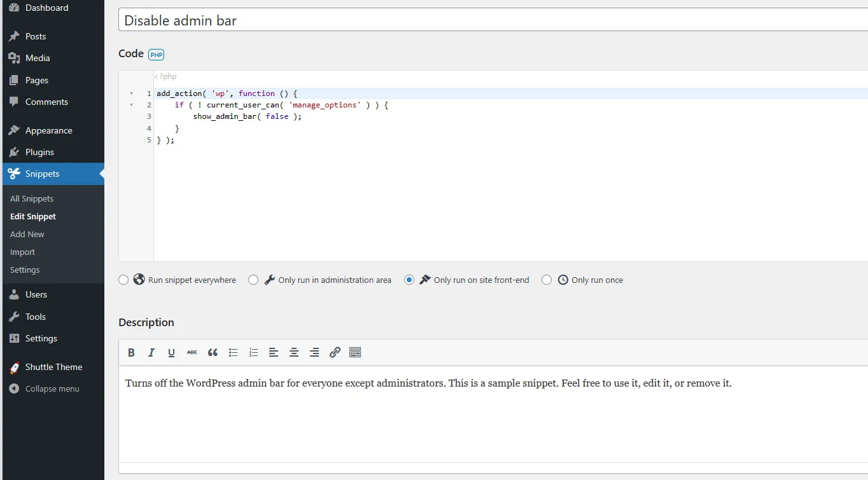Apply underline formatting in description editor
The height and width of the screenshot is (480, 868).
[171, 353]
